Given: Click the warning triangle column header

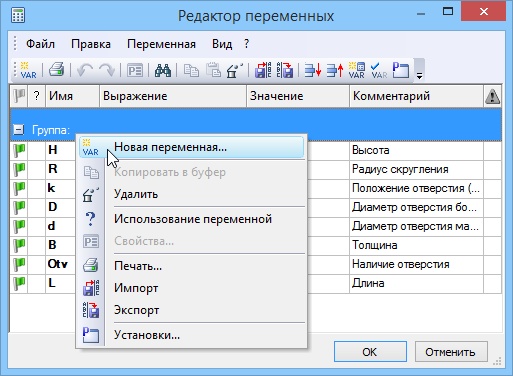Looking at the screenshot, I should click(492, 96).
